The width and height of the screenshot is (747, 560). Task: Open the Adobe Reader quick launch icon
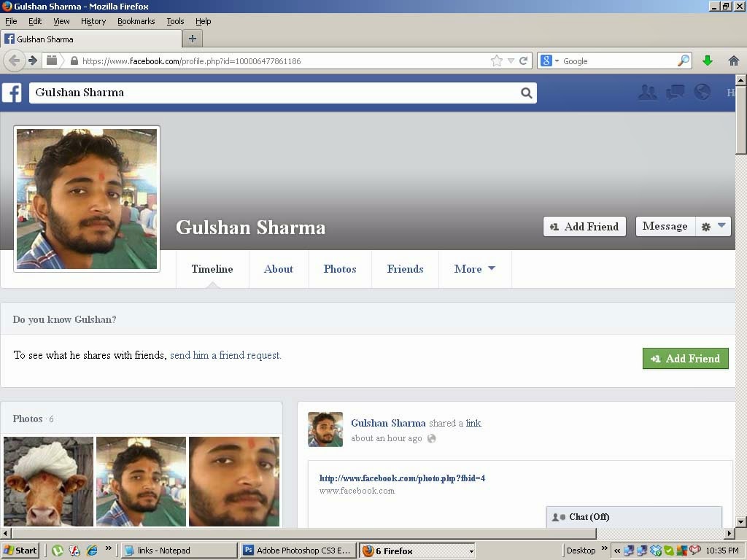[x=74, y=551]
